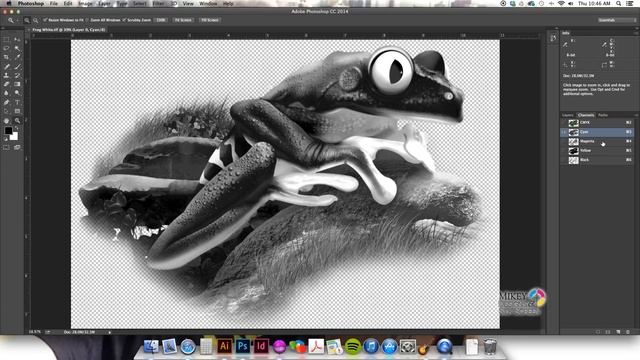Open the Window menu
Image resolution: width=640 pixels, height=360 pixels.
[208, 3]
